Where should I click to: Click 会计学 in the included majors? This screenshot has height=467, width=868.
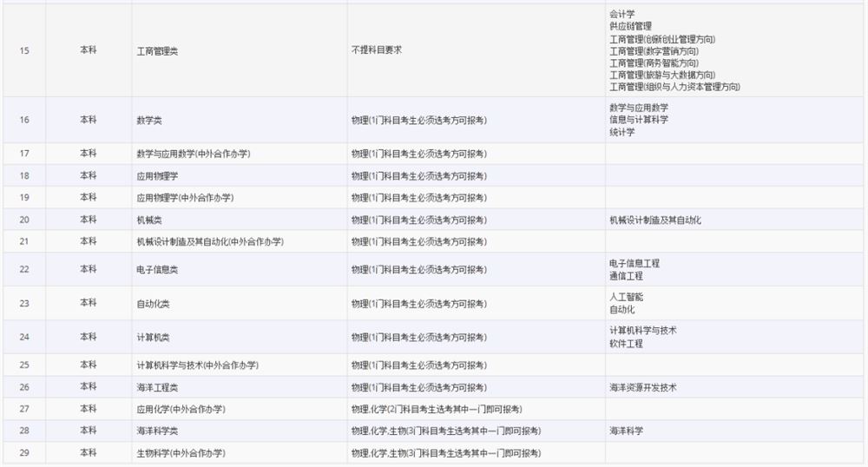[622, 15]
